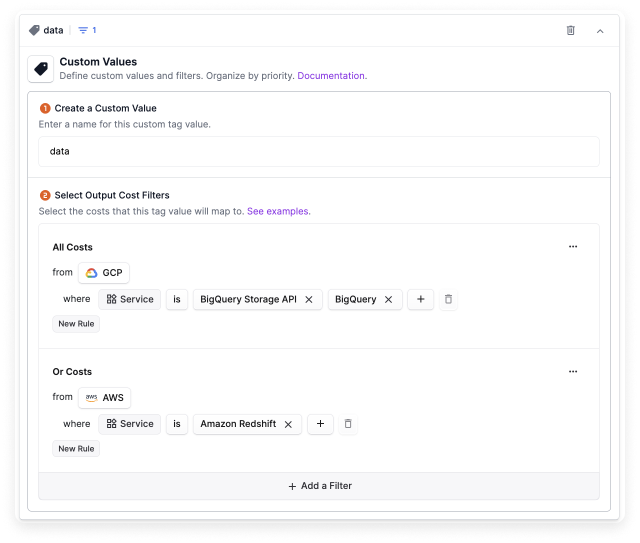This screenshot has width=640, height=543.
Task: Open Service field dropdown in GCP rule
Action: coord(129,299)
